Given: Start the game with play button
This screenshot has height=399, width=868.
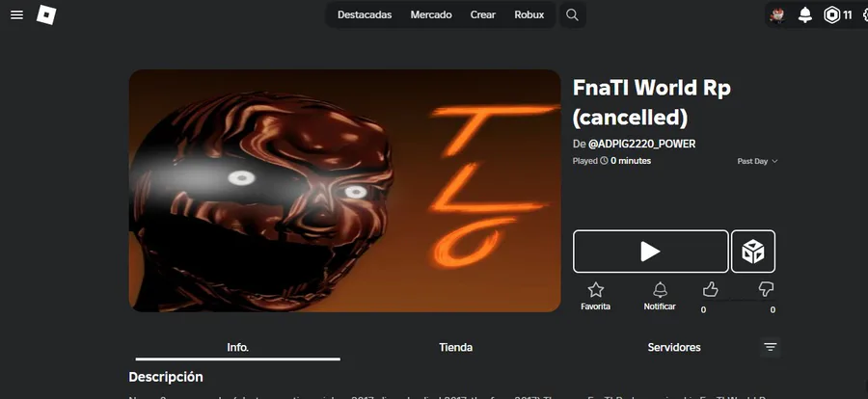Looking at the screenshot, I should 650,252.
